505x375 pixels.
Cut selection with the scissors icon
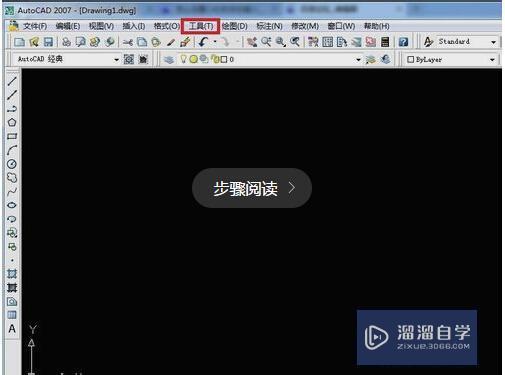pos(128,42)
